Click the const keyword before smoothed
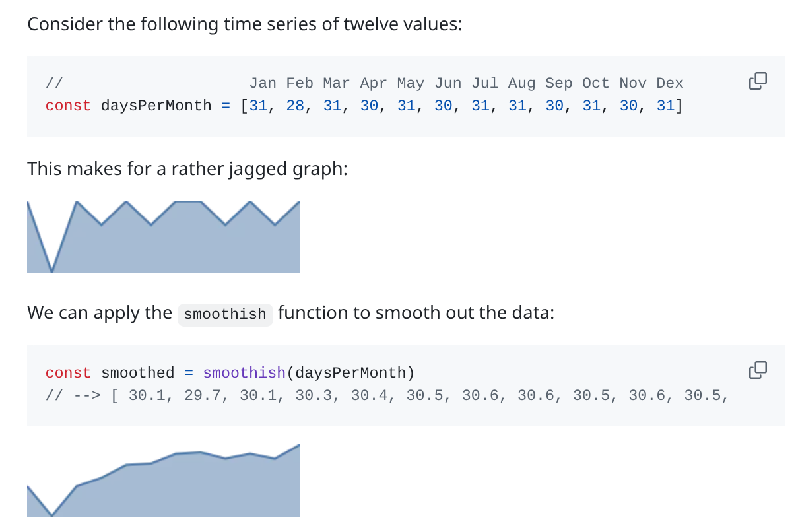This screenshot has height=532, width=794. (x=68, y=373)
